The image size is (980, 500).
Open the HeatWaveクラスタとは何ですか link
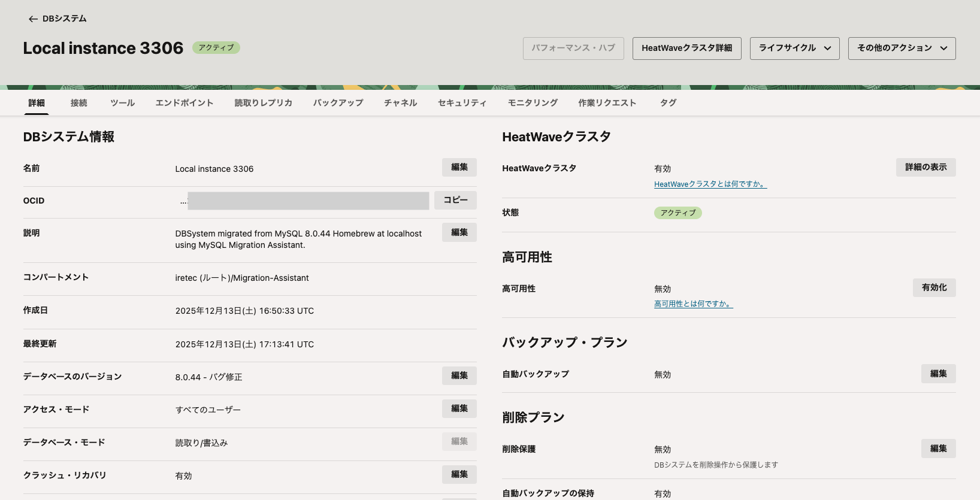tap(710, 184)
